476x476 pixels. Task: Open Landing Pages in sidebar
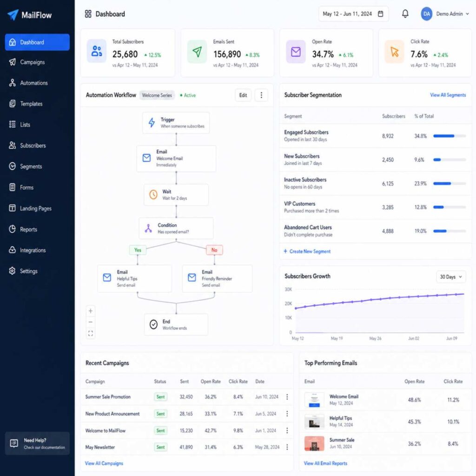(37, 209)
